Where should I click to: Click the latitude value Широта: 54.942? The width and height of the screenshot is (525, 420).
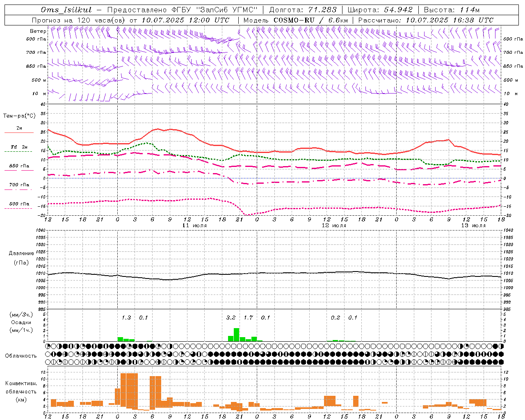(380, 10)
